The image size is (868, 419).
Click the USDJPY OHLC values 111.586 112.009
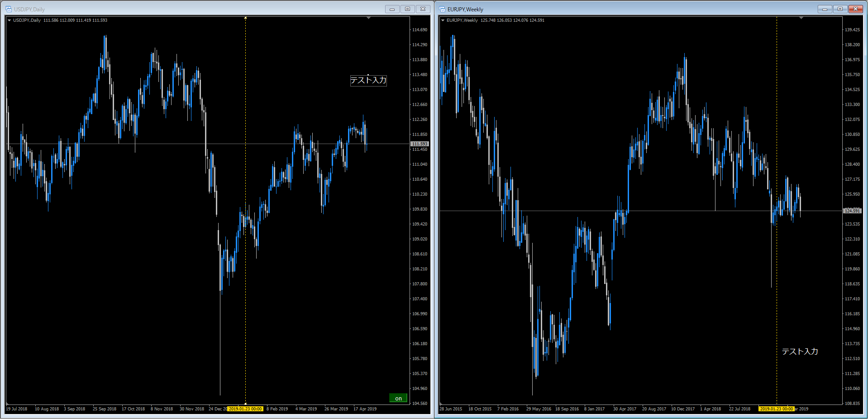tap(59, 20)
